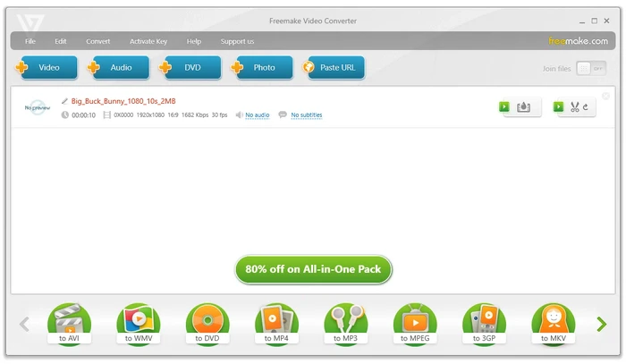Choose the to MPEG format icon

click(x=415, y=324)
